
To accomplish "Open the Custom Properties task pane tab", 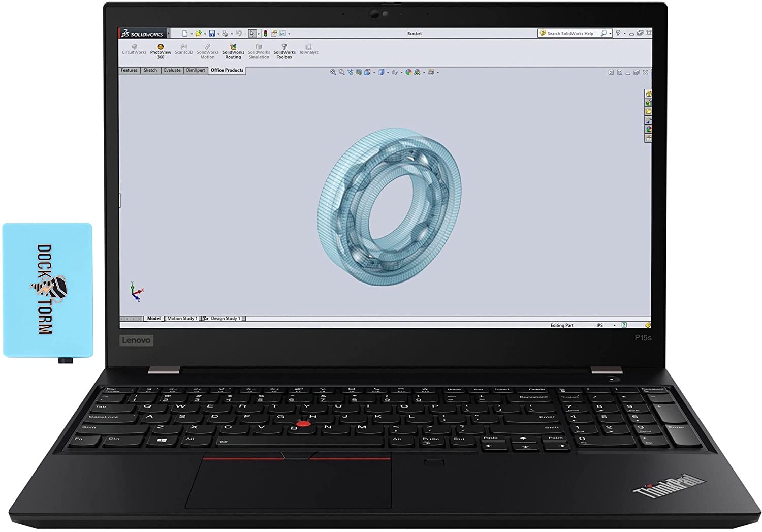I will 648,138.
